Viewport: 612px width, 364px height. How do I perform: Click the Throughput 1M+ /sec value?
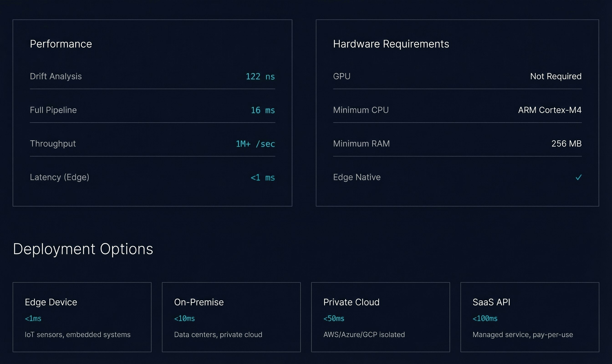click(255, 144)
